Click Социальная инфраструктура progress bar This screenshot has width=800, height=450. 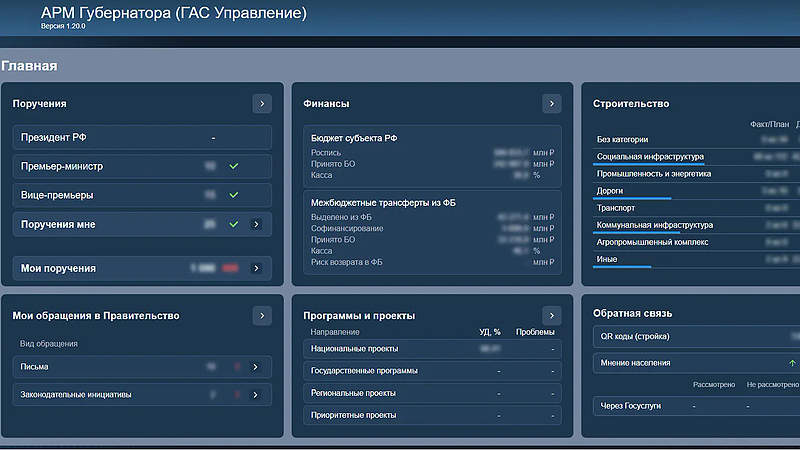pyautogui.click(x=648, y=164)
